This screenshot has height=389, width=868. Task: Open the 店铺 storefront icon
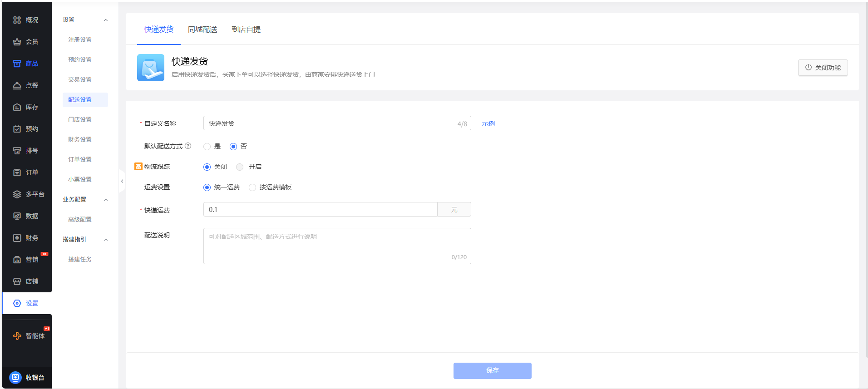coord(17,281)
